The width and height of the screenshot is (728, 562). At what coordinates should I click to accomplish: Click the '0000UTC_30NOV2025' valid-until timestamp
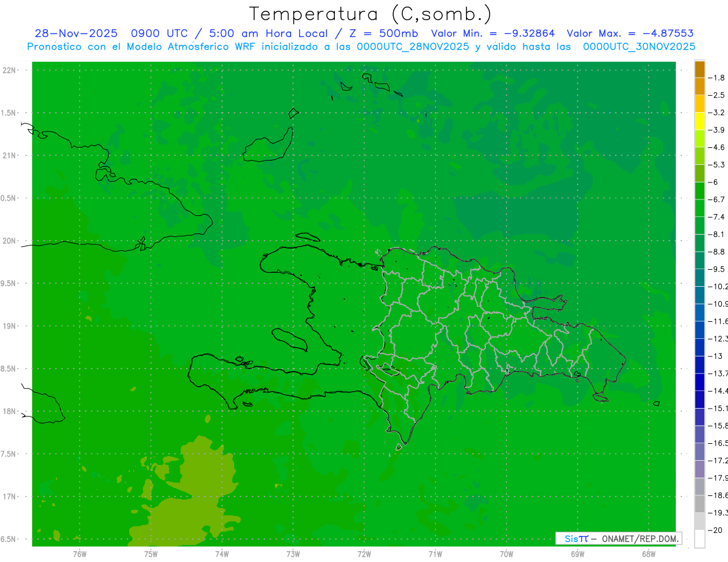click(639, 47)
